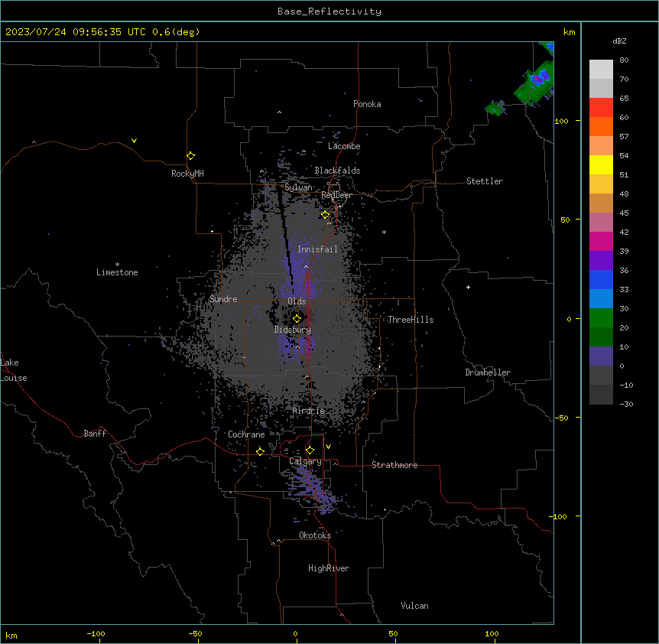Click the km unit label at bottom left
Image resolution: width=659 pixels, height=644 pixels.
11,635
